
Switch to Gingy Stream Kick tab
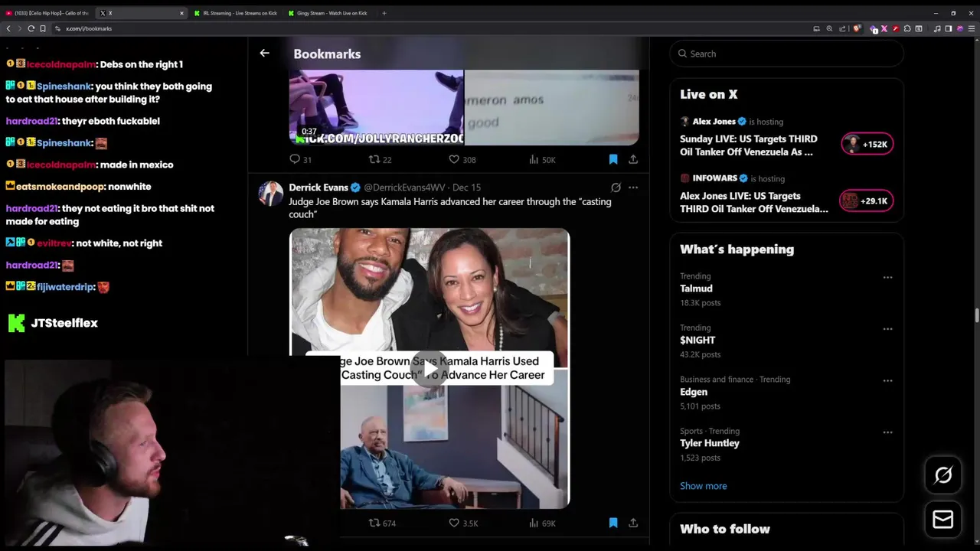click(329, 13)
